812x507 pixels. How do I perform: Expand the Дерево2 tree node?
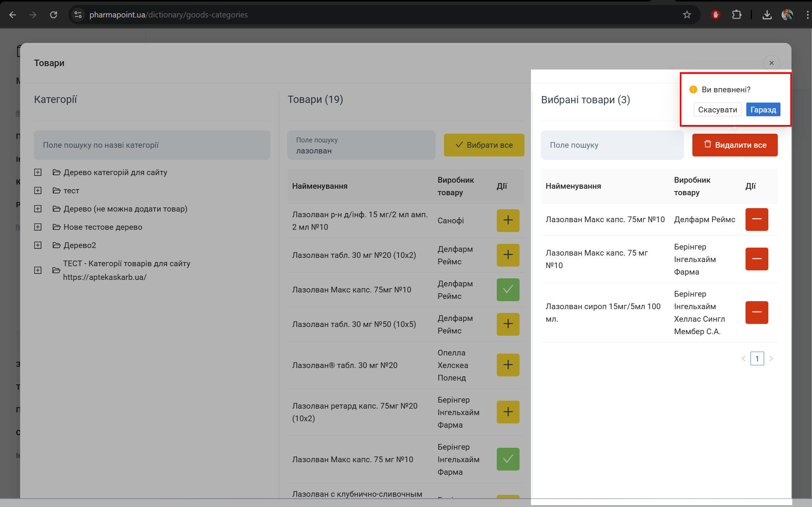[x=38, y=245]
